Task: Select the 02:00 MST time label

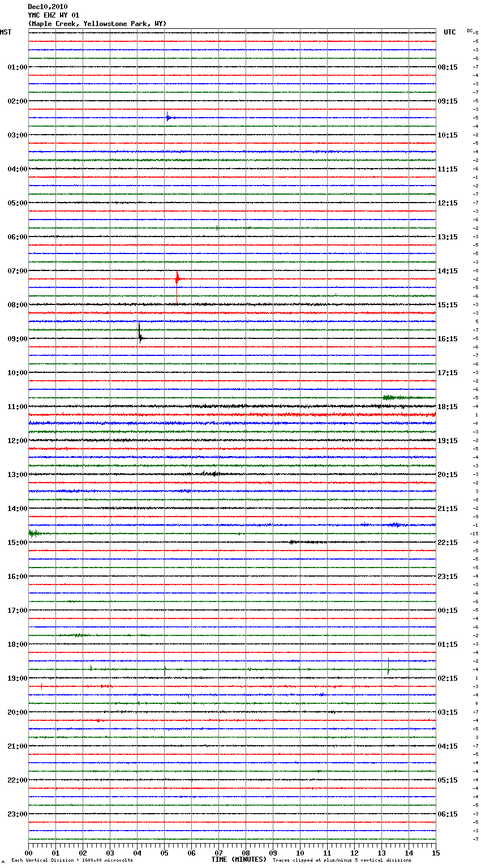Action: (18, 101)
